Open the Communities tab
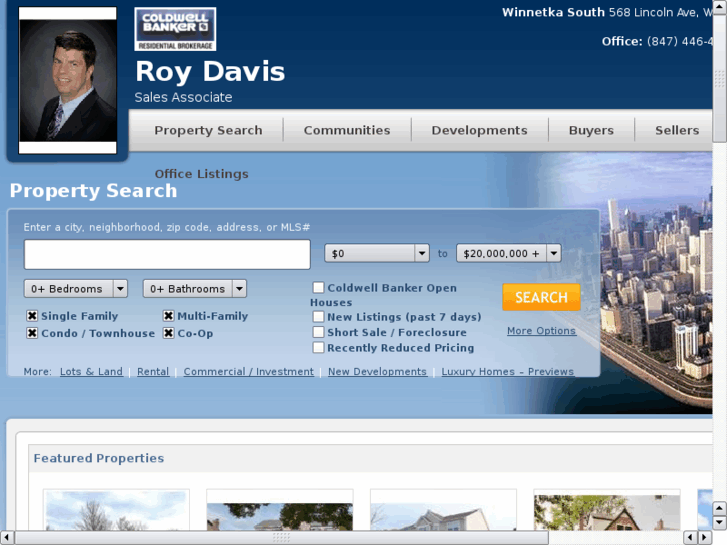Screen dimensions: 727x545 [347, 130]
